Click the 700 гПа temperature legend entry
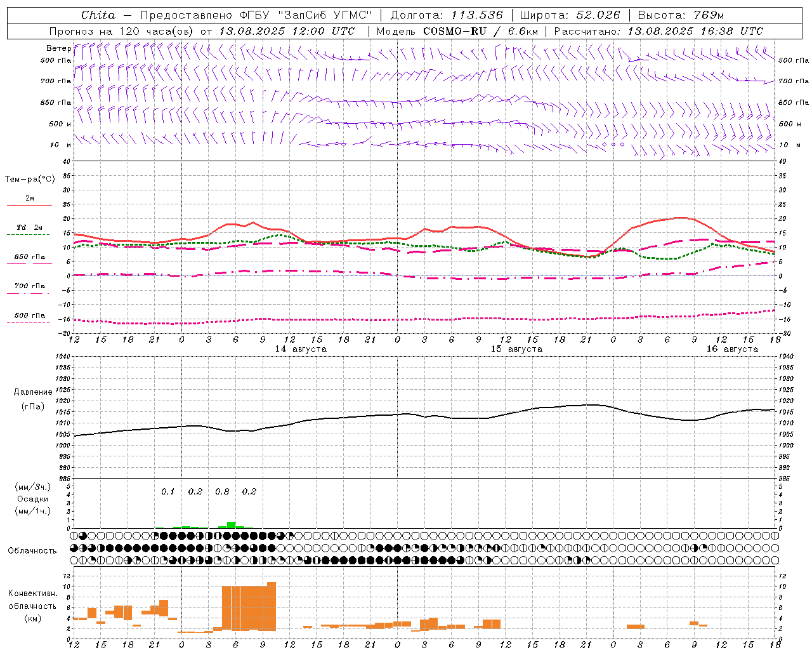The height and width of the screenshot is (650, 812). (30, 286)
